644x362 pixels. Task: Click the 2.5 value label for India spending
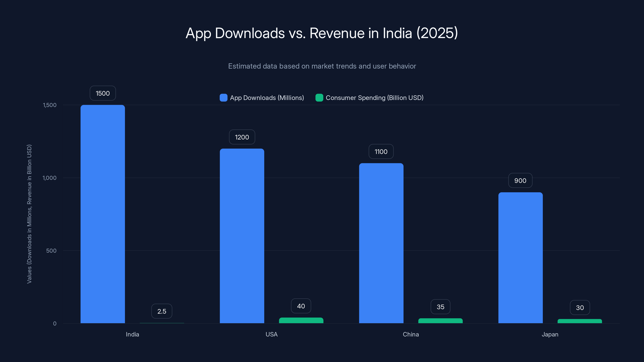coord(162,311)
